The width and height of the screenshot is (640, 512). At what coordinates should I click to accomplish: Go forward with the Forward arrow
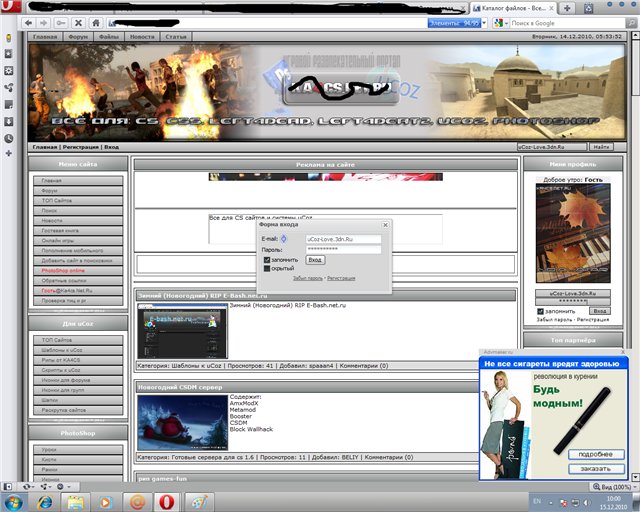[44, 23]
